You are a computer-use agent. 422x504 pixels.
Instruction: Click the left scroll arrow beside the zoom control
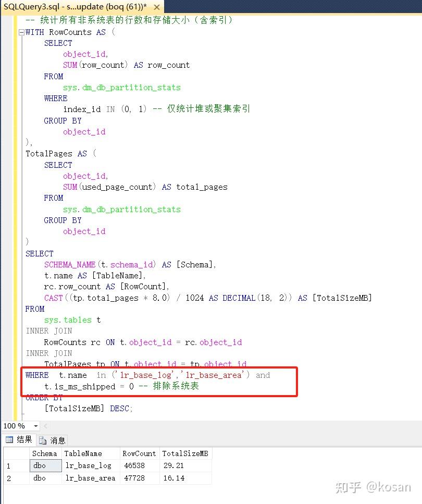pyautogui.click(x=46, y=426)
